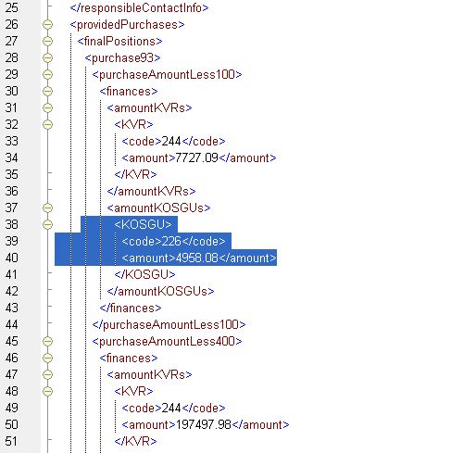This screenshot has width=476, height=453.
Task: Click the closing KOSGU tag on line 41
Action: click(x=144, y=275)
